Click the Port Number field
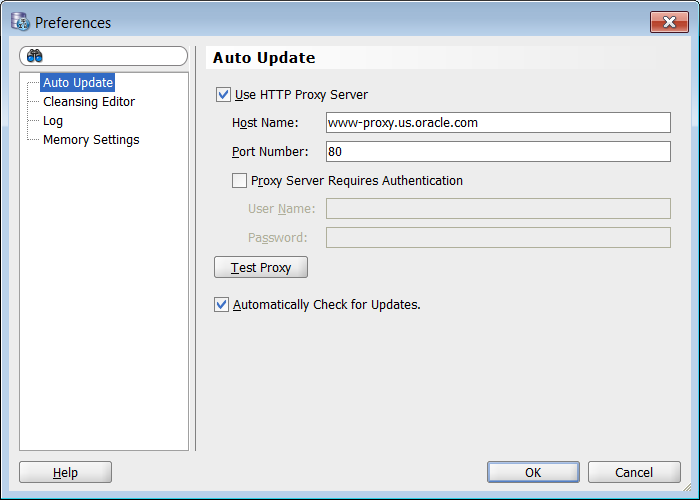This screenshot has height=500, width=700. pyautogui.click(x=498, y=152)
